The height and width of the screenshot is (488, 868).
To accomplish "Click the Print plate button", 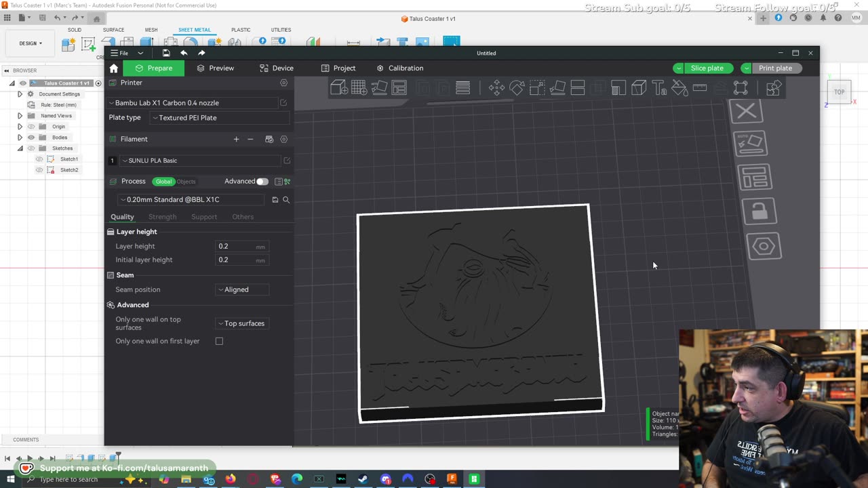I will (x=775, y=68).
